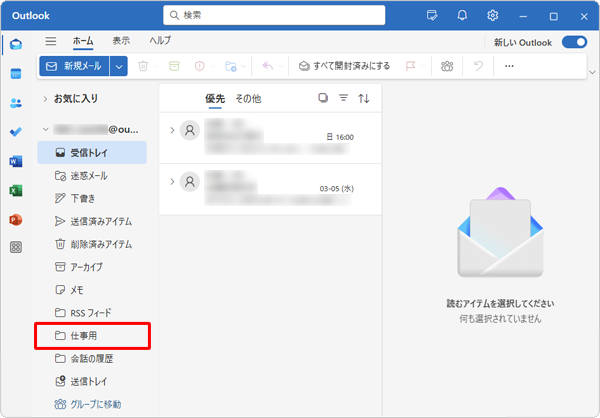This screenshot has height=418, width=600.
Task: Click the グループに移動 link
Action: pyautogui.click(x=88, y=404)
